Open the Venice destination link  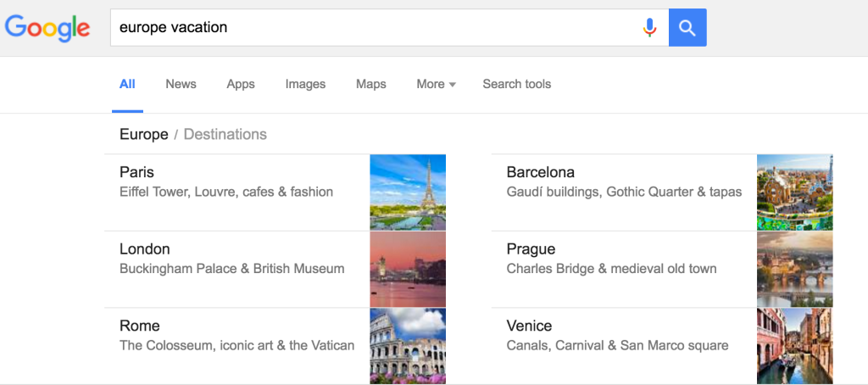coord(529,326)
